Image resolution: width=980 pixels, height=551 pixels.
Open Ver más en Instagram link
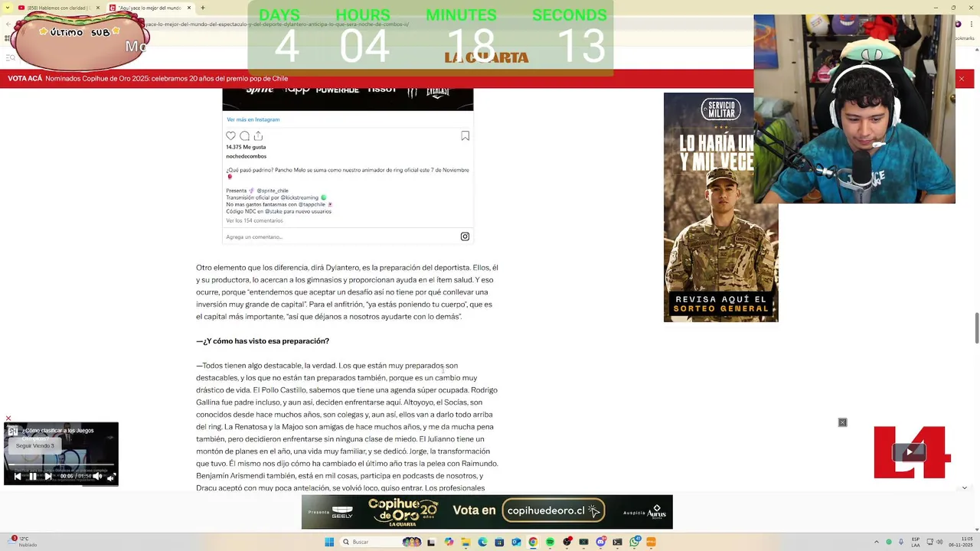pyautogui.click(x=253, y=119)
